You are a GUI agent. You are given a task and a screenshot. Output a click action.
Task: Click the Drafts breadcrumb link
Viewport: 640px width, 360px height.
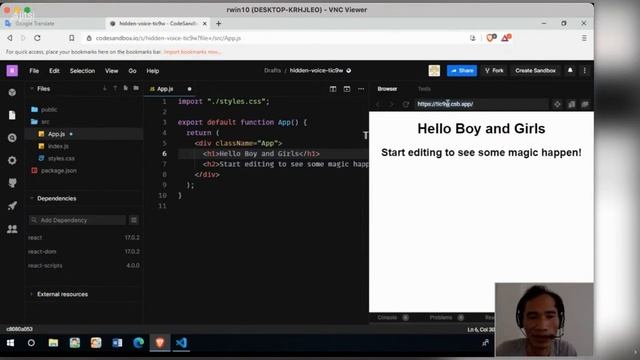(272, 71)
